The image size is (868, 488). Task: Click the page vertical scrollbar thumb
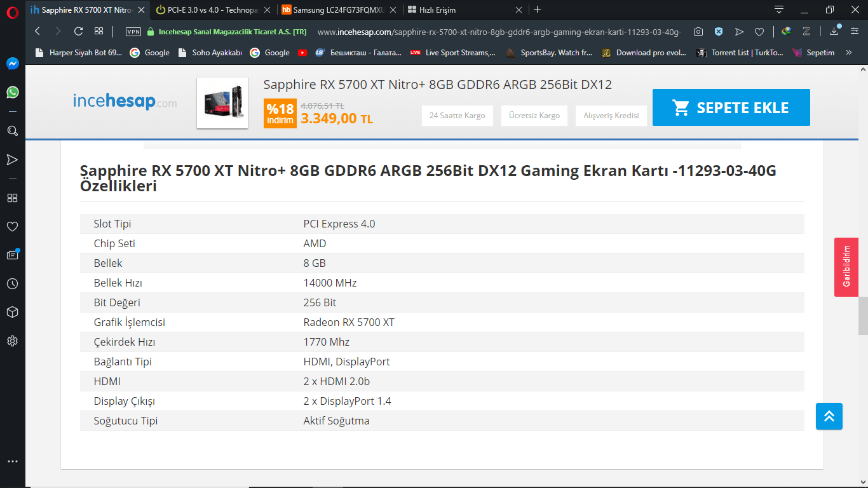tap(863, 316)
